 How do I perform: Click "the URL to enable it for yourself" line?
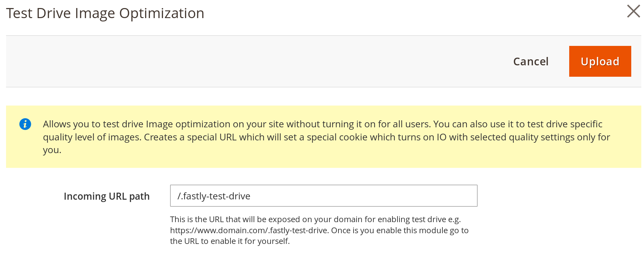coord(230,241)
